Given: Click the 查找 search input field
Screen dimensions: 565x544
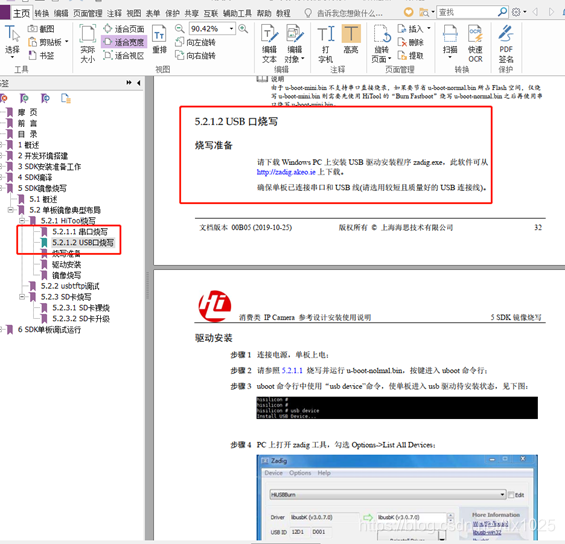Looking at the screenshot, I should pyautogui.click(x=467, y=12).
